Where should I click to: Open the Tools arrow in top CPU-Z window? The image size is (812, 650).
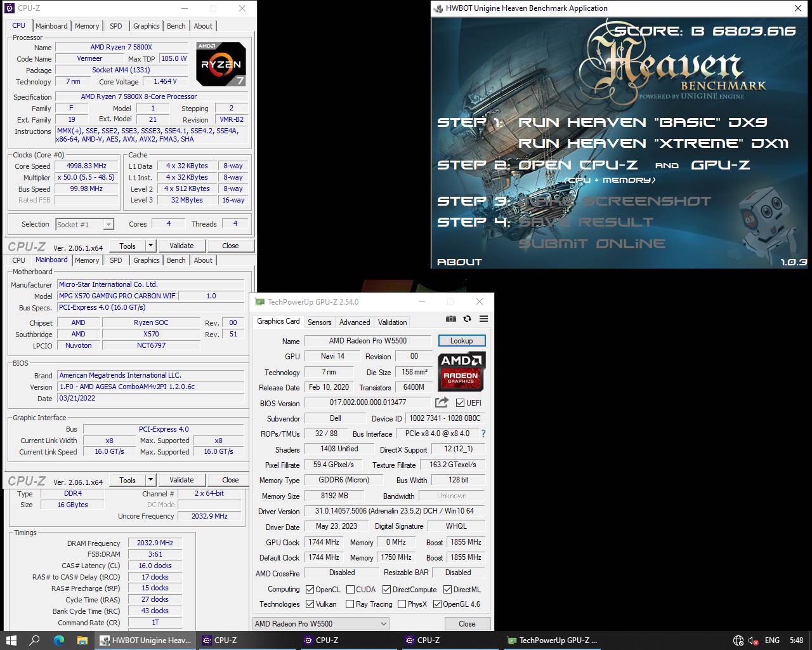tap(150, 246)
